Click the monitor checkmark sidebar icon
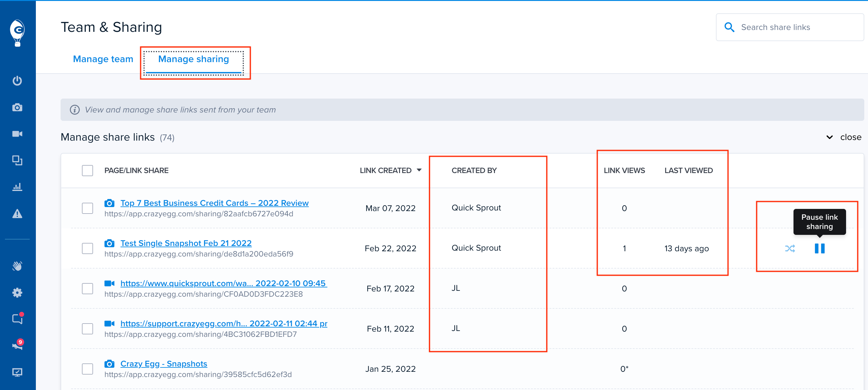Viewport: 868px width, 390px height. [x=17, y=372]
